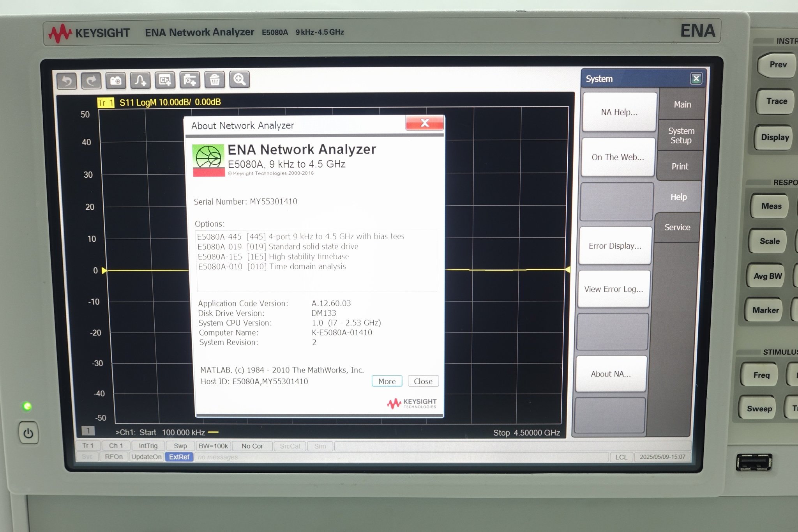Viewport: 798px width, 532px height.
Task: Add a new trace with the trace-plus icon
Action: (140, 80)
